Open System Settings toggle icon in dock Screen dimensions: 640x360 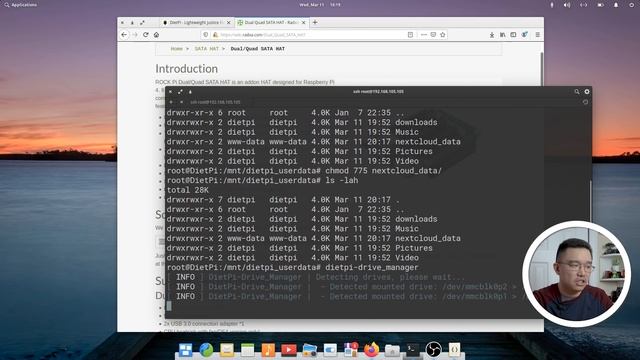[330, 350]
